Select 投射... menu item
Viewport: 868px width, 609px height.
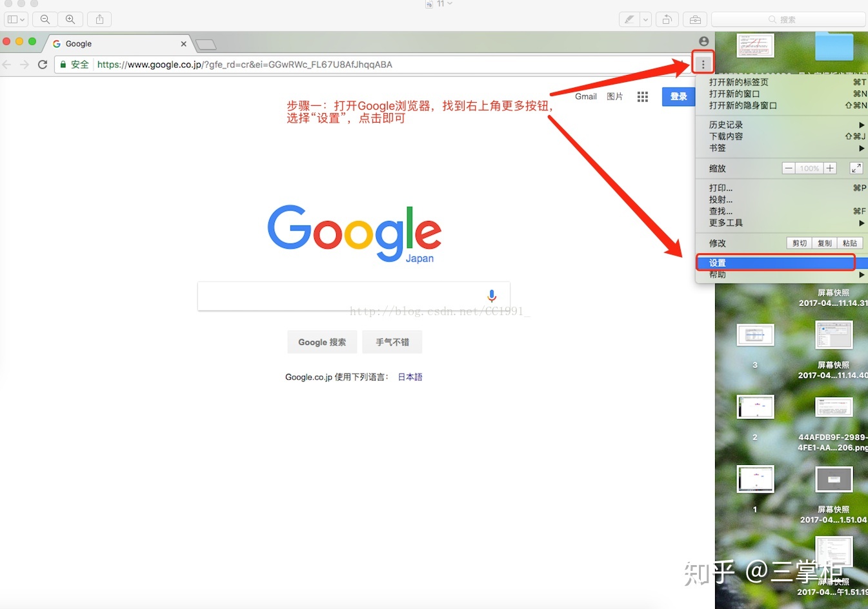(x=782, y=200)
